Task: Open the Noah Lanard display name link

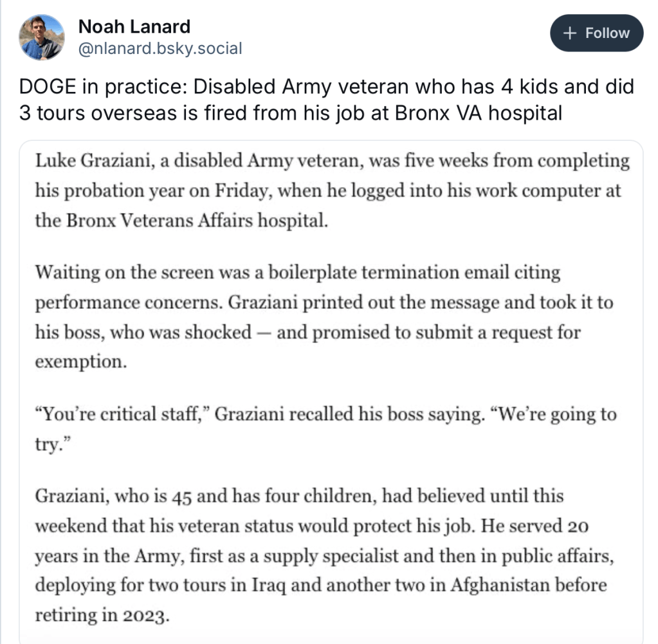Action: (134, 26)
